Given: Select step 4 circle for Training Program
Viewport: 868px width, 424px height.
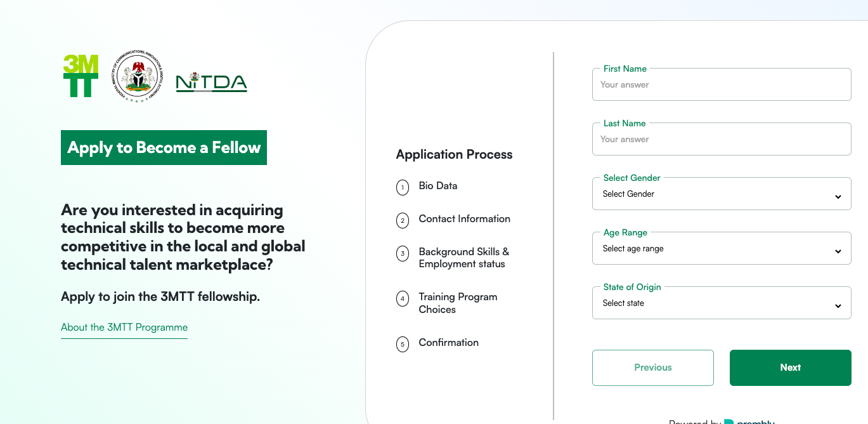Looking at the screenshot, I should pyautogui.click(x=403, y=298).
